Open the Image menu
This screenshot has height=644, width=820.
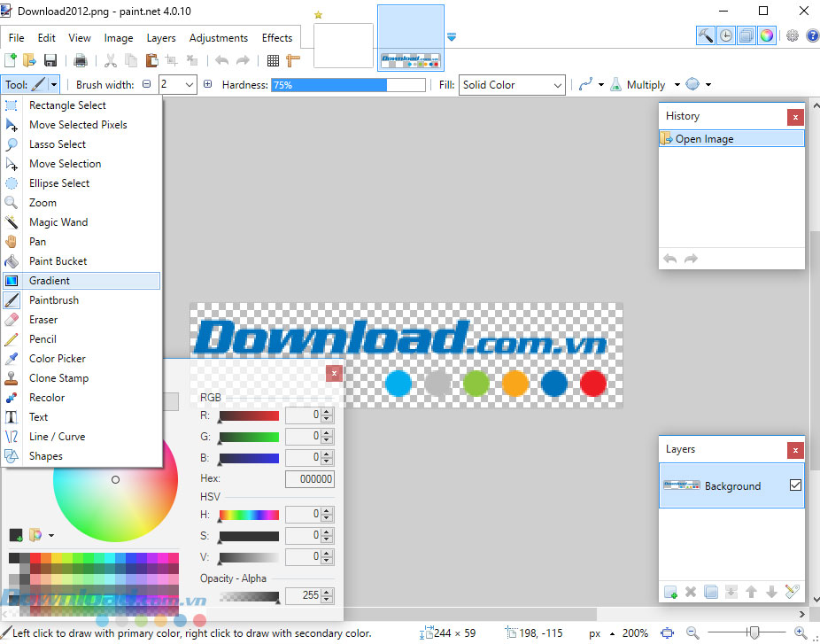click(x=118, y=38)
